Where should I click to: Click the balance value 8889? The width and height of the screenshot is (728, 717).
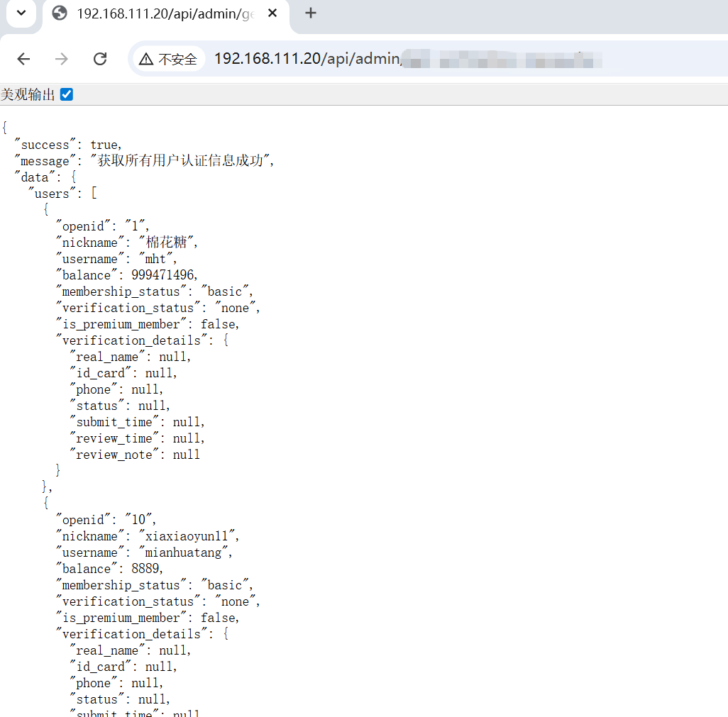[x=147, y=569]
